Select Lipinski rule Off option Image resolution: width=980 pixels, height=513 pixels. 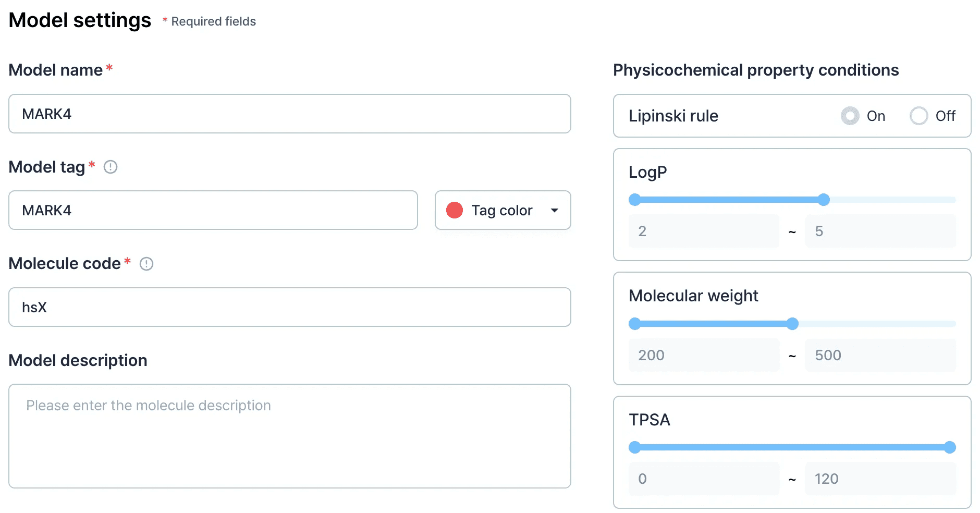[919, 116]
